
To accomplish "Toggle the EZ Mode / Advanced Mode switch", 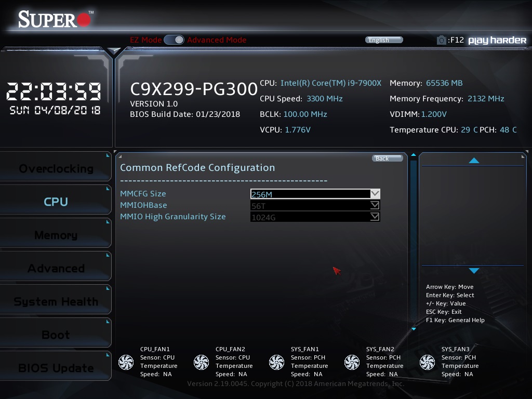I will (174, 40).
